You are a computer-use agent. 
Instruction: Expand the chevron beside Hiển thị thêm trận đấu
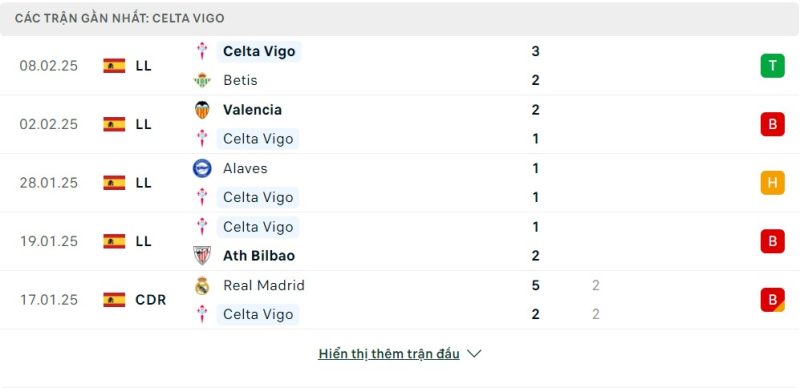coord(474,353)
